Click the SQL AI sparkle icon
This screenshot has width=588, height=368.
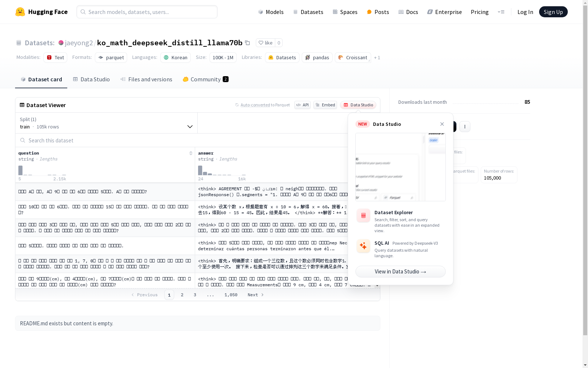(363, 246)
